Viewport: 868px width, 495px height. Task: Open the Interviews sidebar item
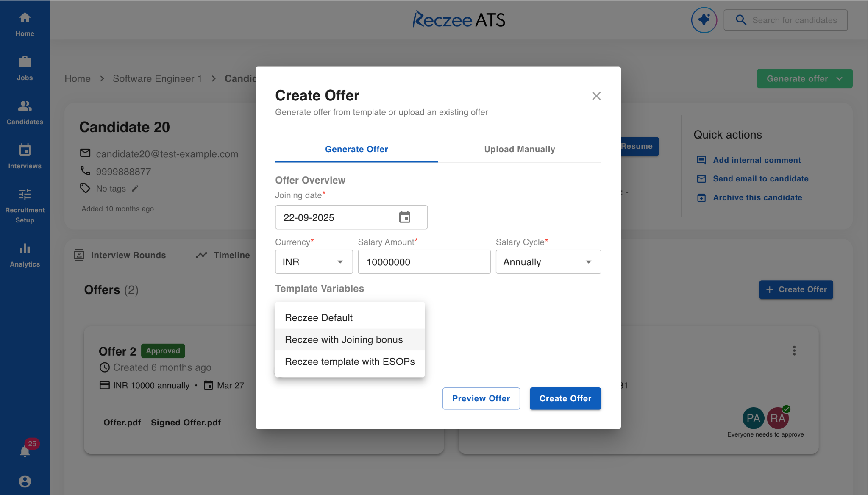coord(25,156)
